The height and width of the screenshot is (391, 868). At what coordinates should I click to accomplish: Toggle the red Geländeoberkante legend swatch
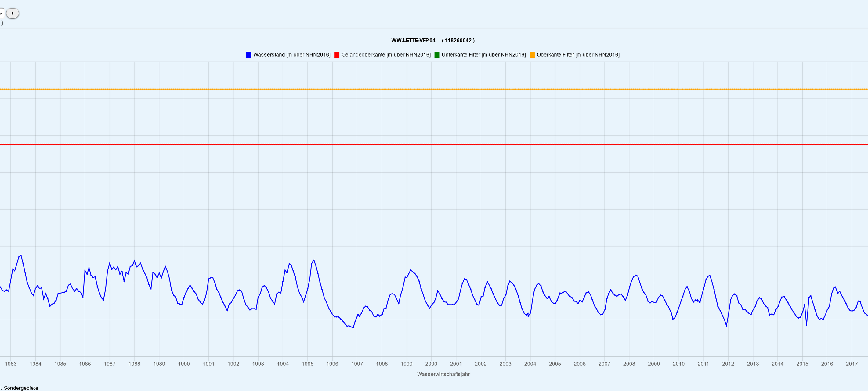(337, 55)
